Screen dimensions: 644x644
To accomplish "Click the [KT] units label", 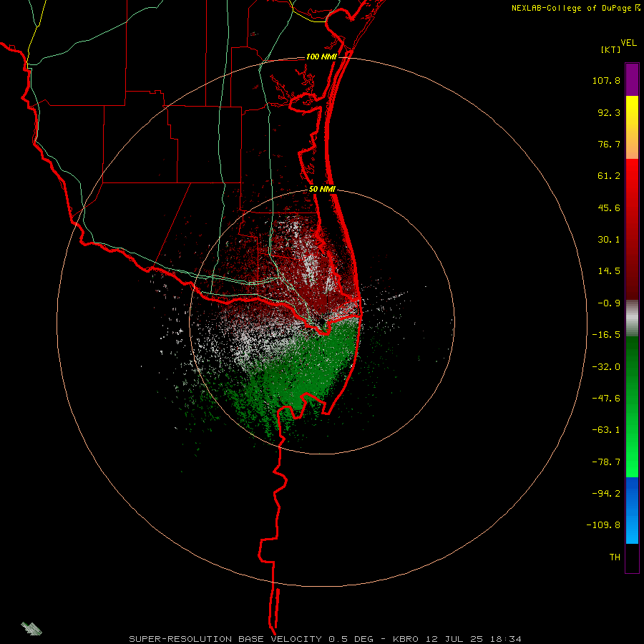I will click(x=610, y=49).
